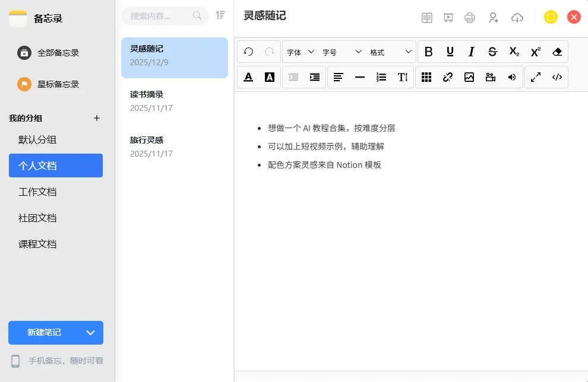This screenshot has height=382, width=588.
Task: Click the insert table grid icon
Action: coord(426,77)
